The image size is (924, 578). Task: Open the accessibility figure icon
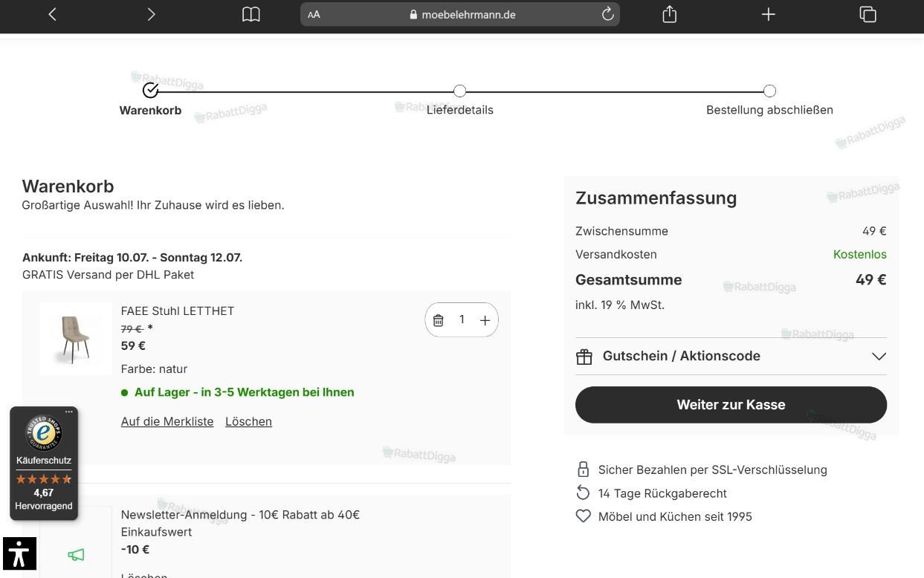click(x=19, y=554)
